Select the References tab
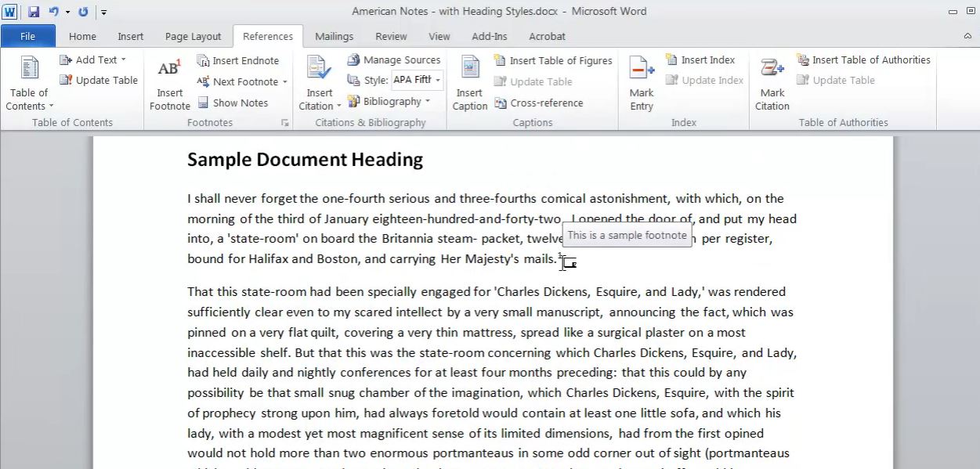980x469 pixels. pos(267,36)
